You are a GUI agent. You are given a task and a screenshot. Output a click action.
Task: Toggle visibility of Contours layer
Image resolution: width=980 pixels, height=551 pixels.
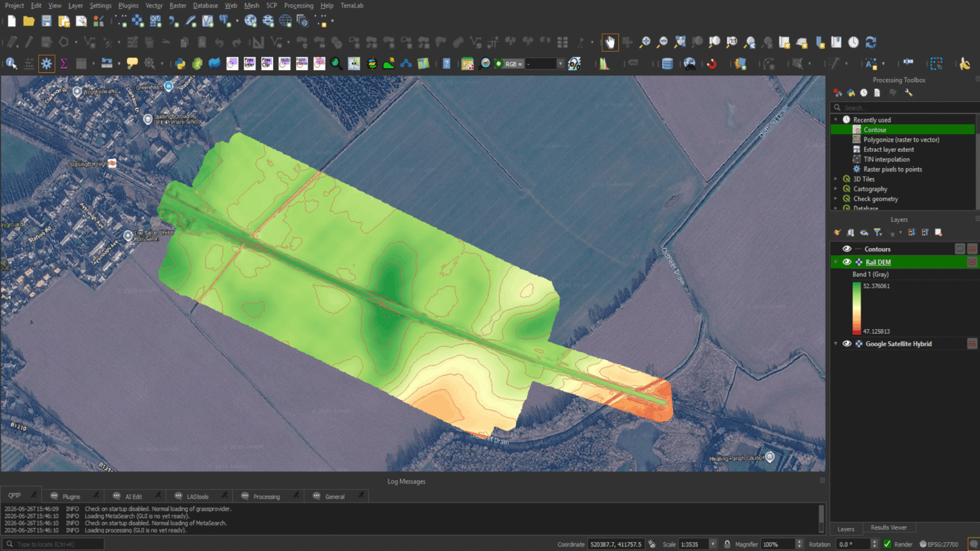pos(847,249)
